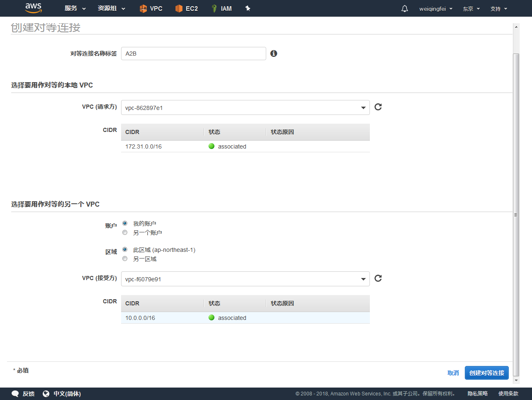Click info icon beside name tag field

tap(274, 54)
